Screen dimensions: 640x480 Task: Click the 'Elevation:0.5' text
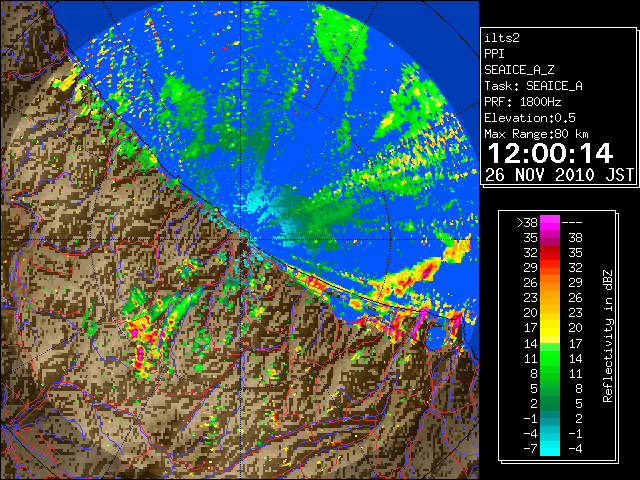tap(530, 118)
